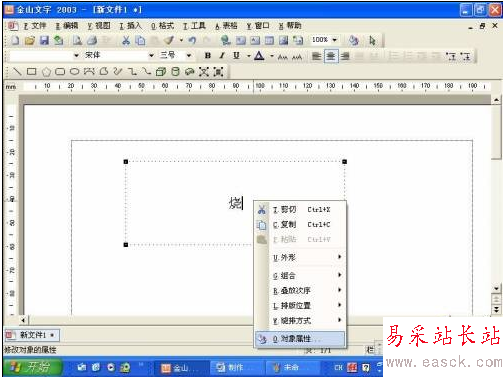Open the 工具 menu
The height and width of the screenshot is (377, 503).
coord(194,26)
